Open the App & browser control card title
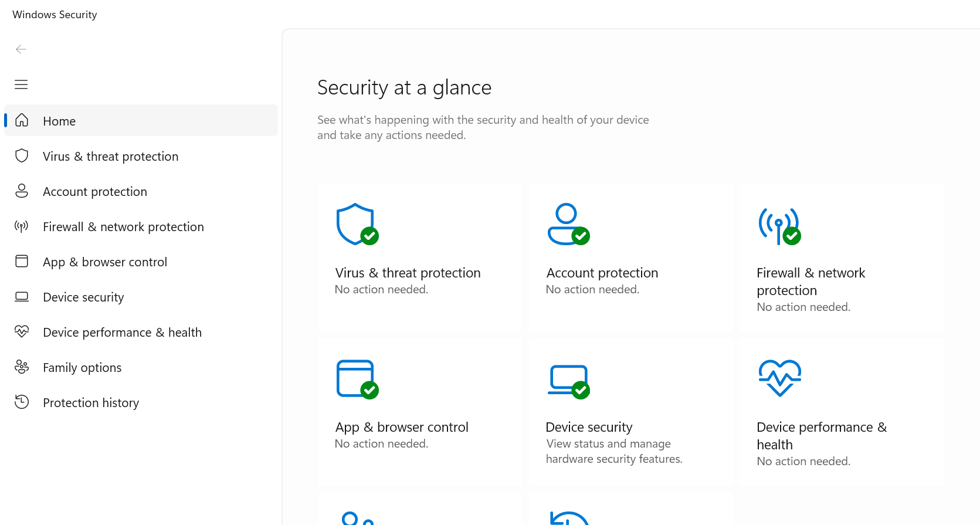980x525 pixels. pos(402,427)
